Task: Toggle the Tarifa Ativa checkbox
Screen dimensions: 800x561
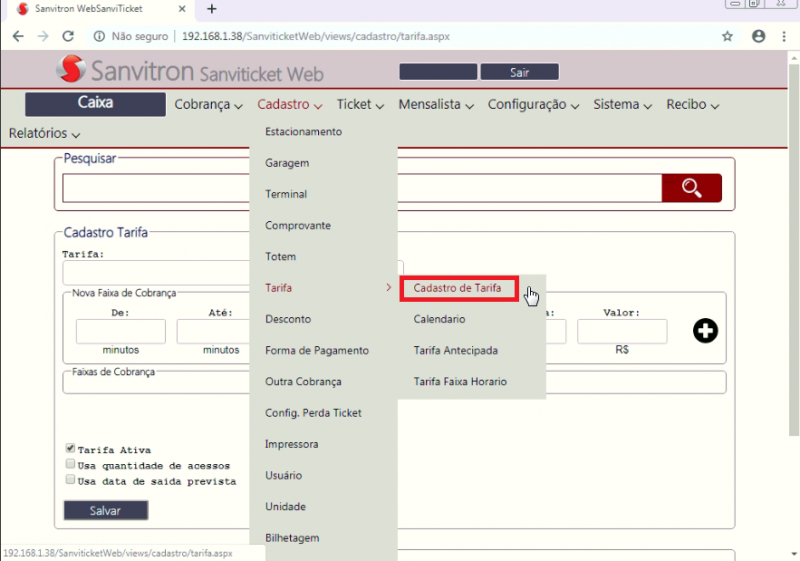Action: pos(70,448)
